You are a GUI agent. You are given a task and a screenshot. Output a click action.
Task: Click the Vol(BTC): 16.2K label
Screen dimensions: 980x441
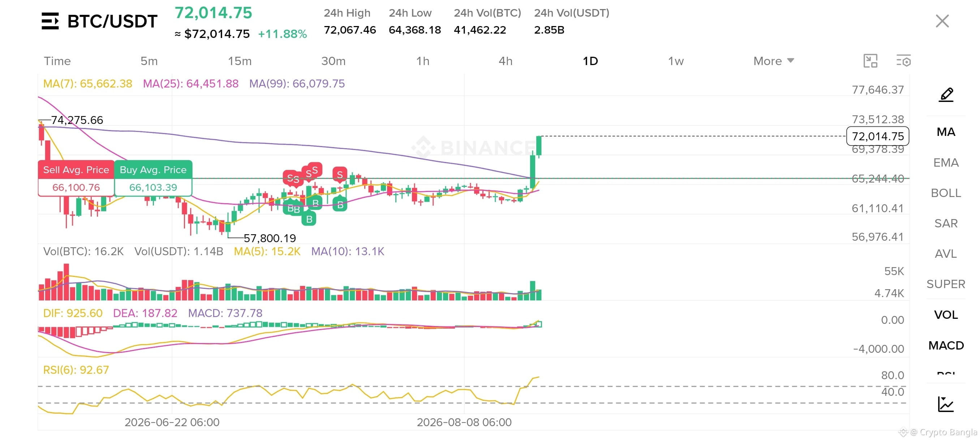pos(83,252)
